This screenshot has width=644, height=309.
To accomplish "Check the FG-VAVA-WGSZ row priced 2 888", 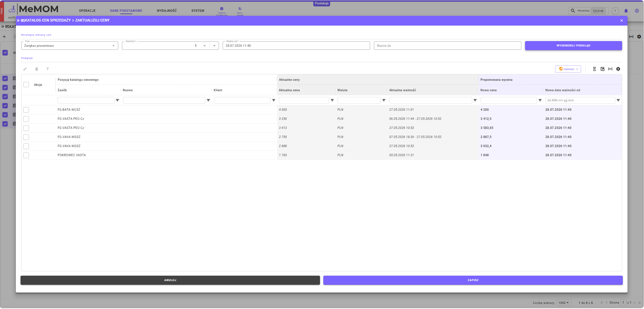I will pyautogui.click(x=26, y=146).
